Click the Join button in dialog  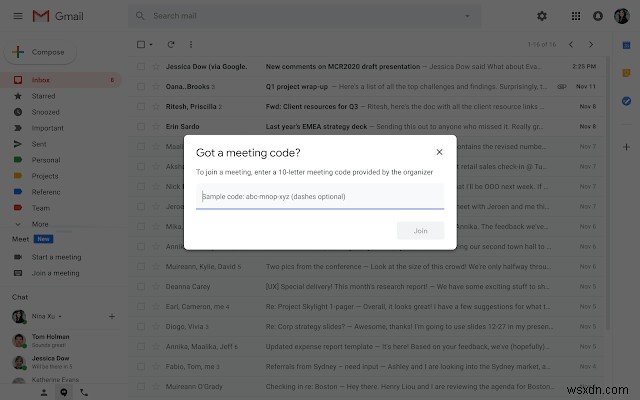(420, 231)
